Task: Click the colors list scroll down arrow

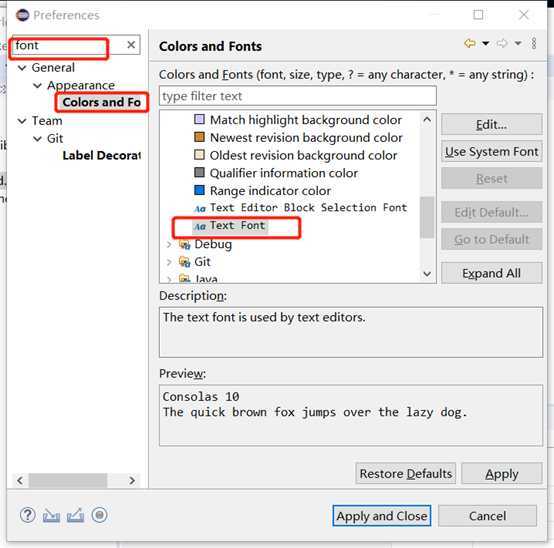Action: coord(427,274)
